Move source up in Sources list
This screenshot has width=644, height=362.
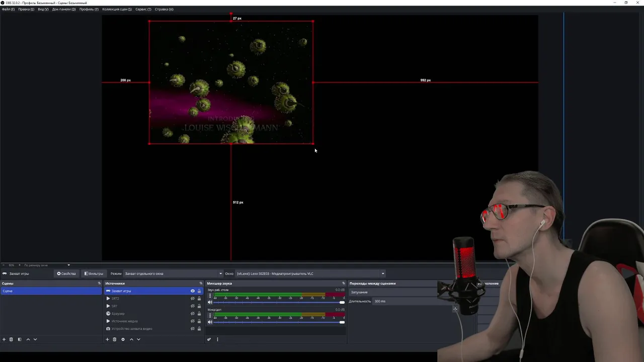coord(131,339)
